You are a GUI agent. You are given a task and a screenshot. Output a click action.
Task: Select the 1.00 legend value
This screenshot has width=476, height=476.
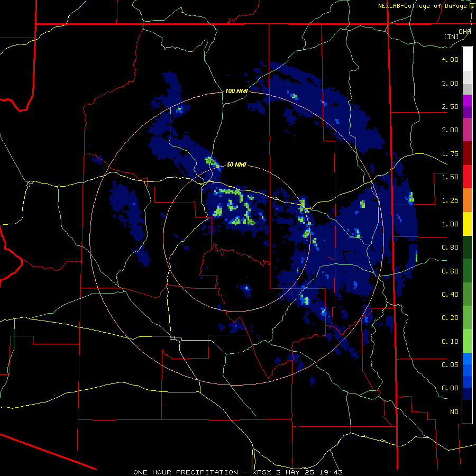[450, 224]
